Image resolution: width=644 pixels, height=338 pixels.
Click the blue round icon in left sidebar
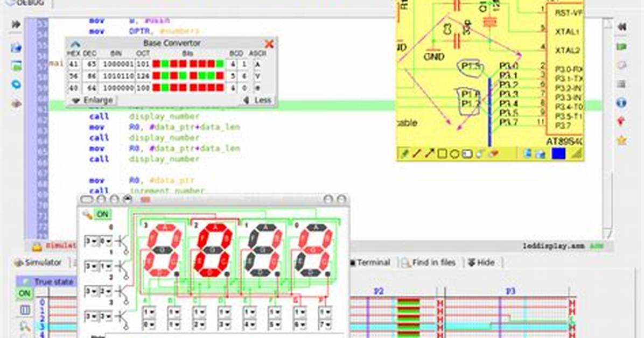pos(16,84)
